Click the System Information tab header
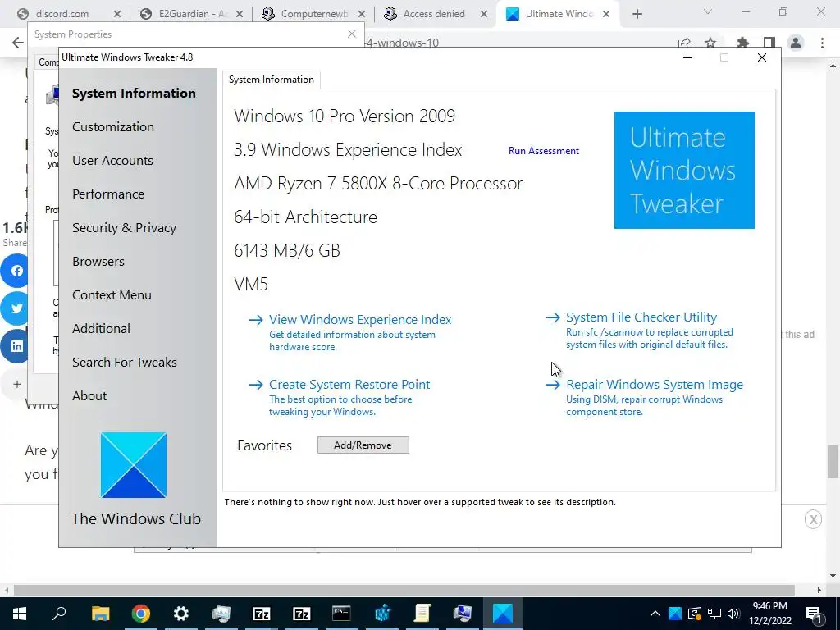 (x=272, y=80)
